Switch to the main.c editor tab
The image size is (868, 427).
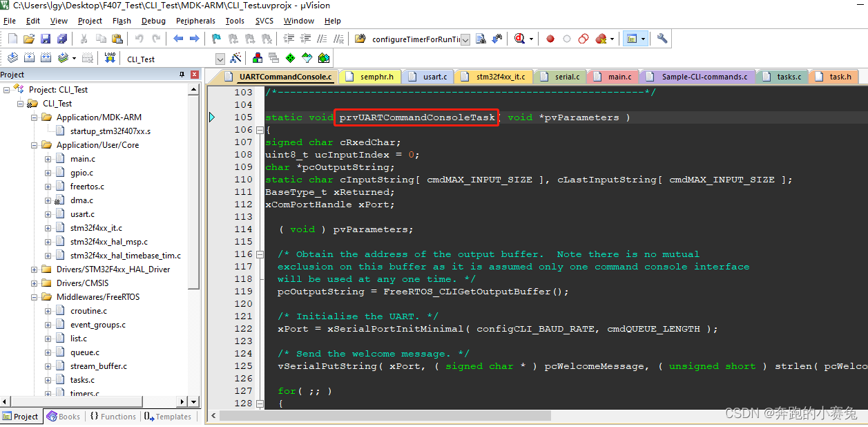[x=613, y=77]
